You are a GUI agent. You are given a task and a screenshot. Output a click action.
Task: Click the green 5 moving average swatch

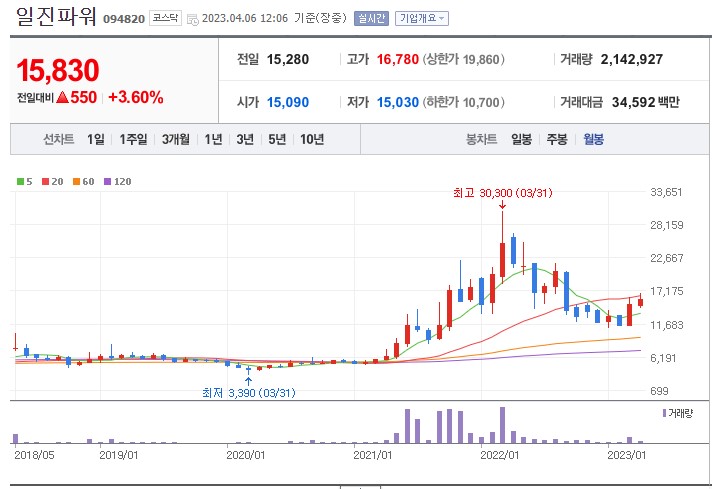[20, 182]
